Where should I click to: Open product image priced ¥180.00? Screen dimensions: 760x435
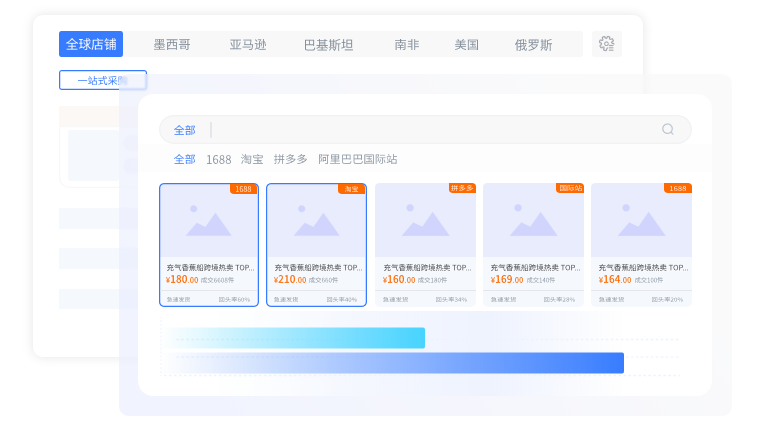209,221
